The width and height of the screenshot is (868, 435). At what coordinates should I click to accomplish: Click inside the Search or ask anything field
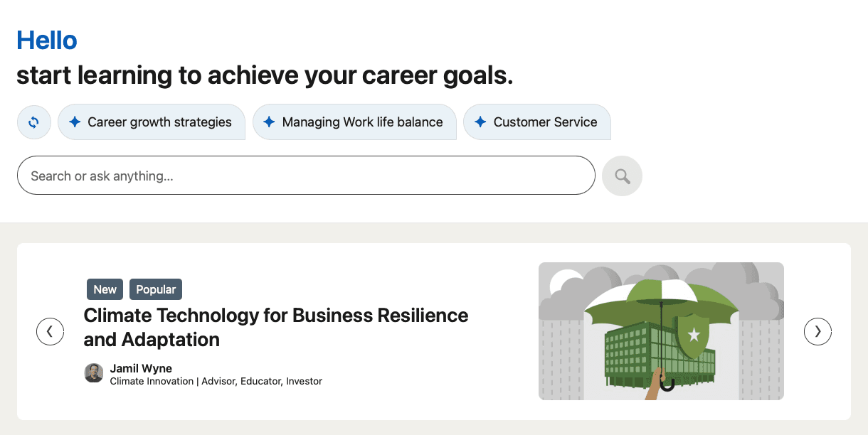point(306,175)
